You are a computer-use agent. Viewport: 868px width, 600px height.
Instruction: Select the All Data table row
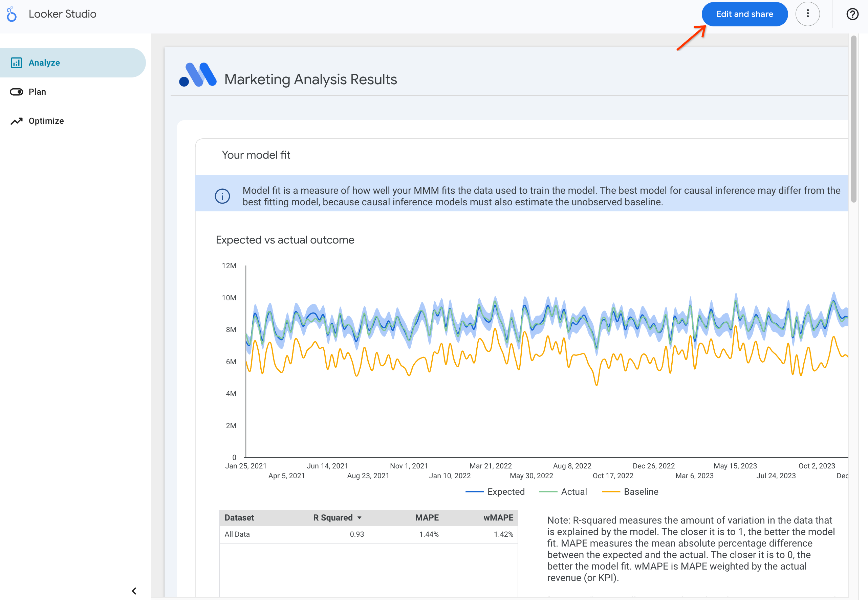(237, 534)
